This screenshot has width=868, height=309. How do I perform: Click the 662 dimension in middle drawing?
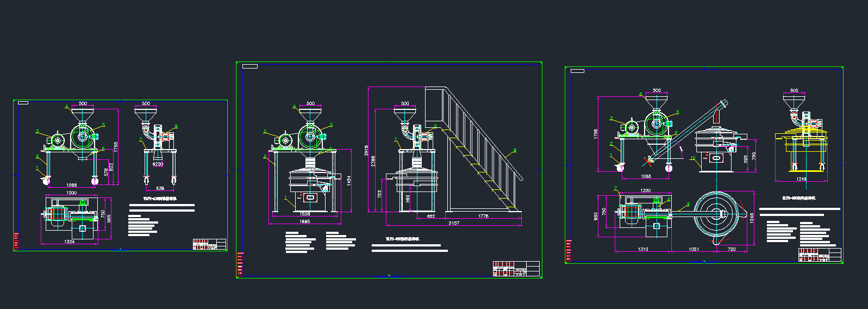pos(430,216)
